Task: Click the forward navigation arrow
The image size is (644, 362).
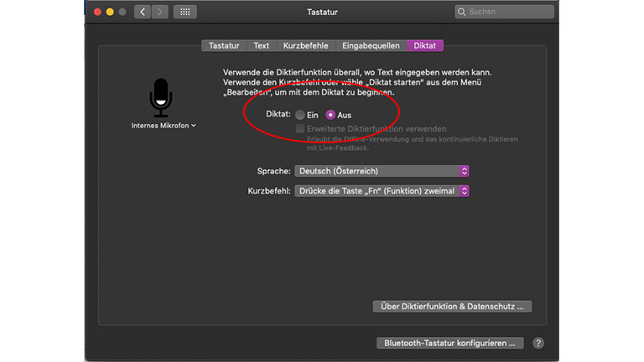Action: point(159,12)
